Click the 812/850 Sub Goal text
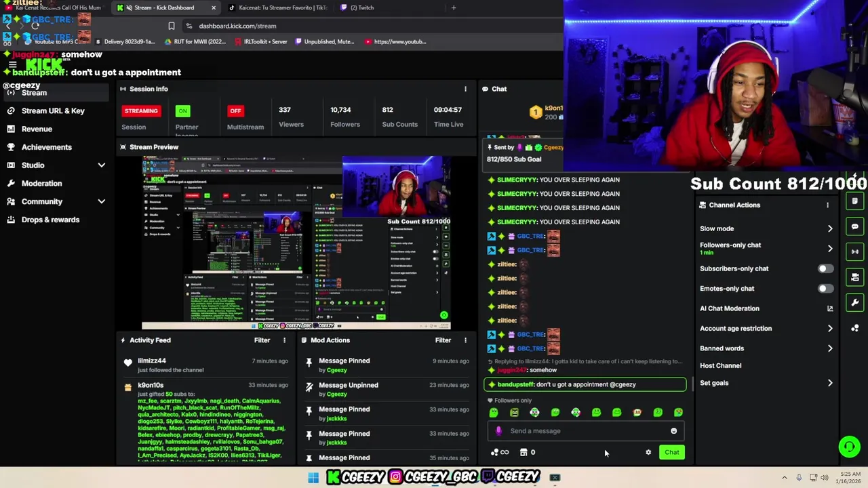Image resolution: width=868 pixels, height=488 pixels. click(x=514, y=159)
